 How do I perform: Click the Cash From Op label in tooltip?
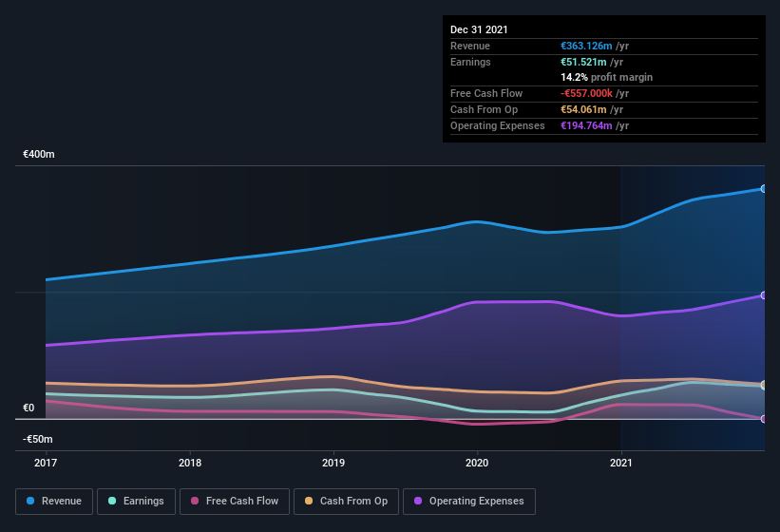[x=484, y=109]
